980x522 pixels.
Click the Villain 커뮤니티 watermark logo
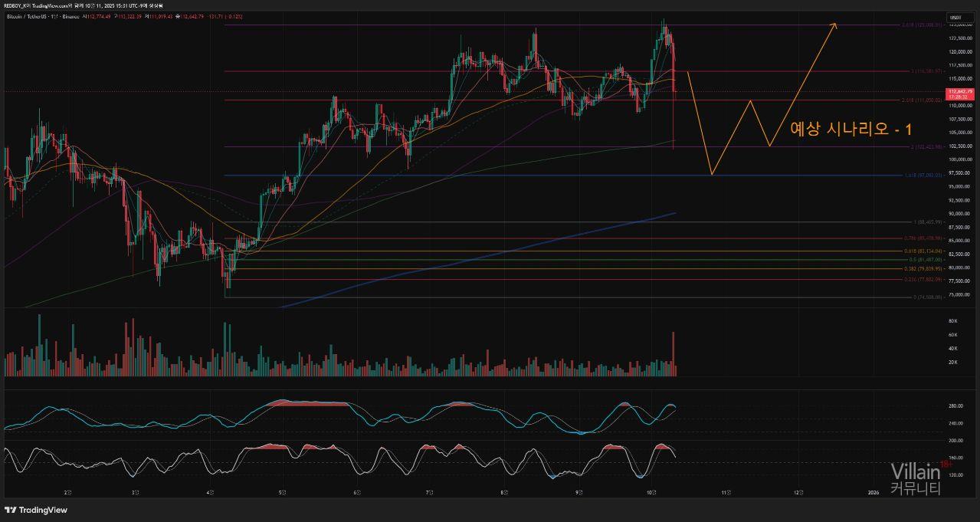pos(915,479)
